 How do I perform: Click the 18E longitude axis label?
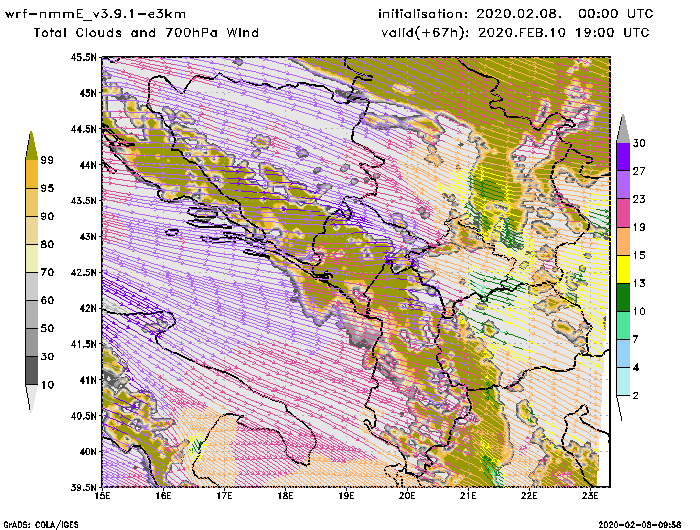(x=285, y=496)
